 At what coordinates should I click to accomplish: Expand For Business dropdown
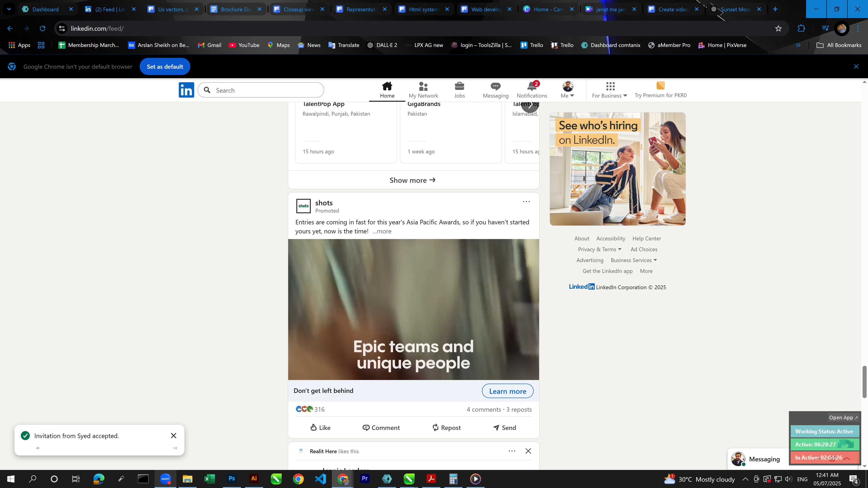[610, 90]
